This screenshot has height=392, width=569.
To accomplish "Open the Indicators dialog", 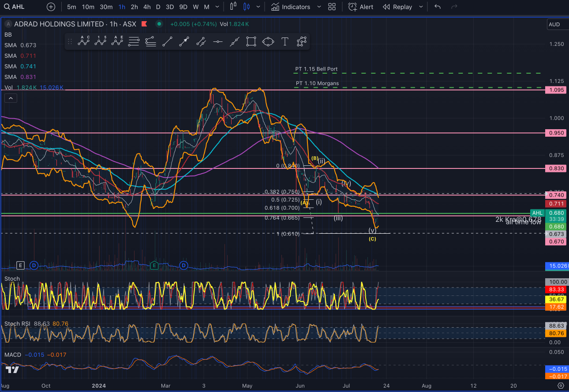I will click(291, 7).
